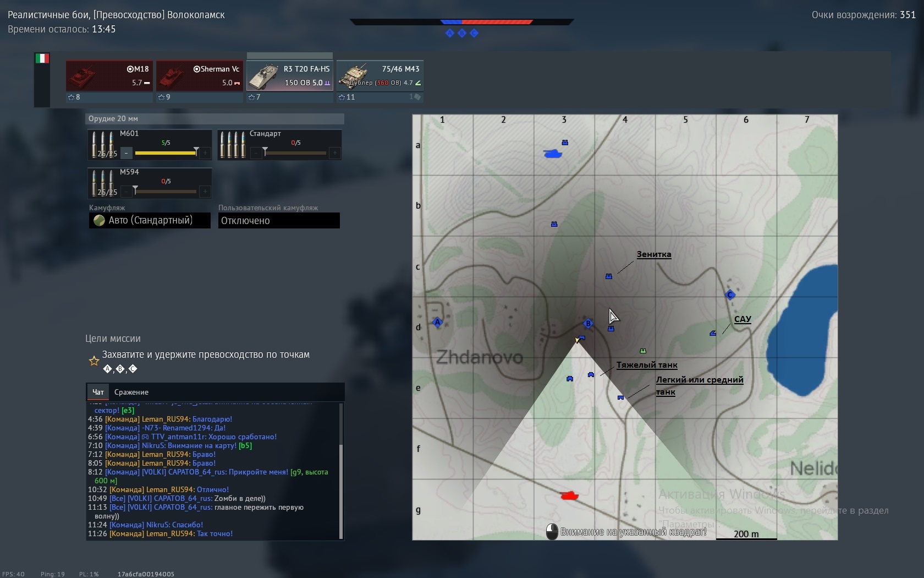Screen dimensions: 924x578
Task: Click point C indicator under the score bar
Action: pos(474,33)
